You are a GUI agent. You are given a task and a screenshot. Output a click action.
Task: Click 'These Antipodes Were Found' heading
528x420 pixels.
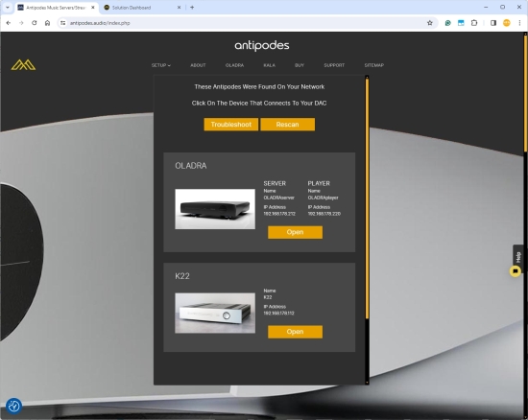(259, 86)
